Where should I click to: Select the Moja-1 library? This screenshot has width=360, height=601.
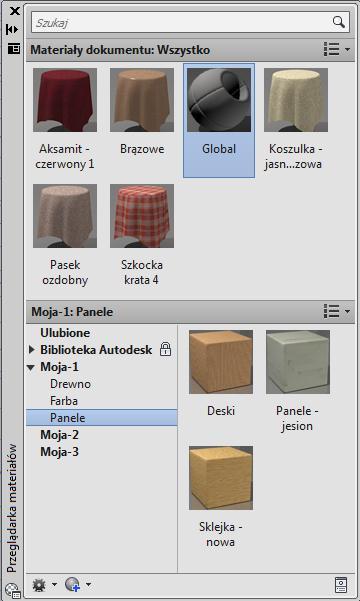[x=59, y=367]
